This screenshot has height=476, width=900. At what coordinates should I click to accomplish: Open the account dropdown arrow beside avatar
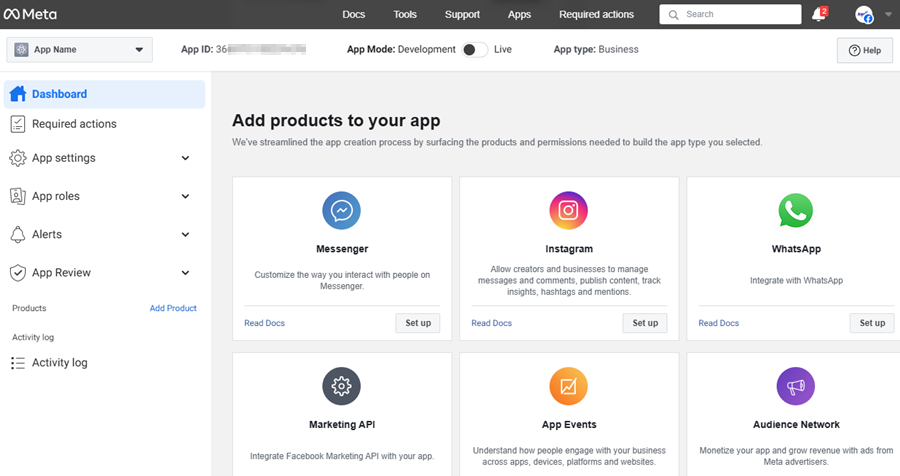pos(889,15)
